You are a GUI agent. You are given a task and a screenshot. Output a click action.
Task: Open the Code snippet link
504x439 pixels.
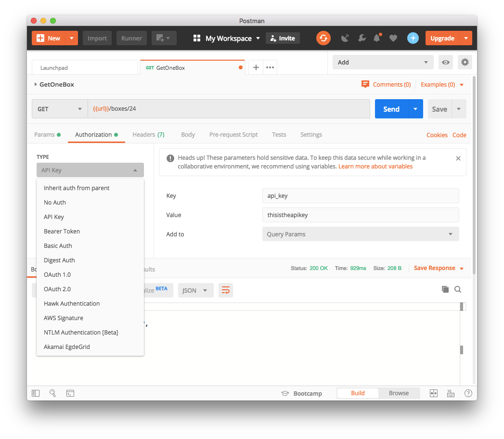pyautogui.click(x=459, y=135)
